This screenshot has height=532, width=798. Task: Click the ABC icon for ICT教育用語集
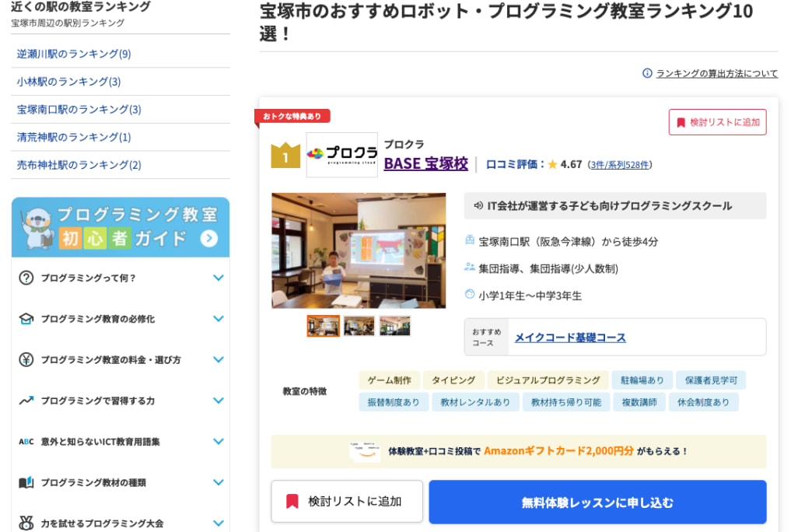point(26,441)
